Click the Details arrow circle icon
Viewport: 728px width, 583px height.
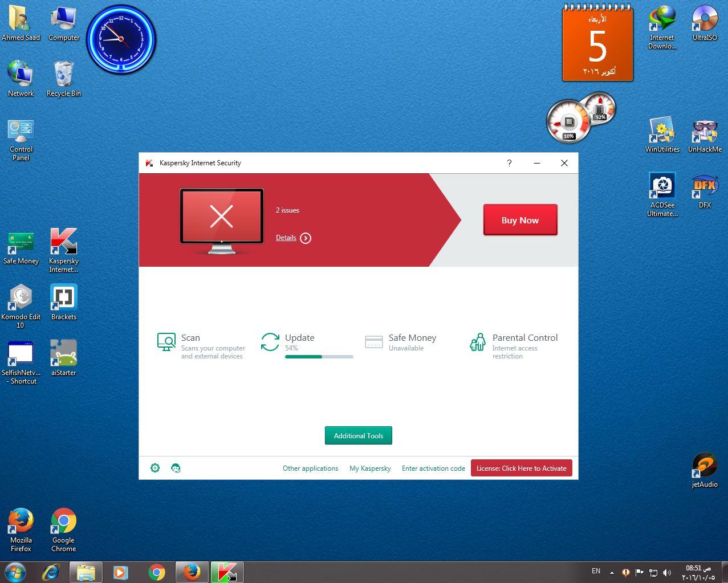[306, 238]
